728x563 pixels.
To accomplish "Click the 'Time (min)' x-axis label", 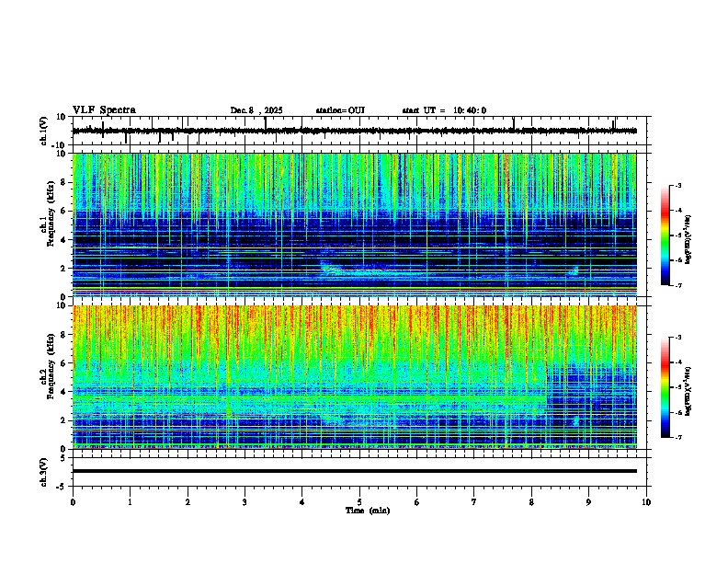I will (x=368, y=511).
